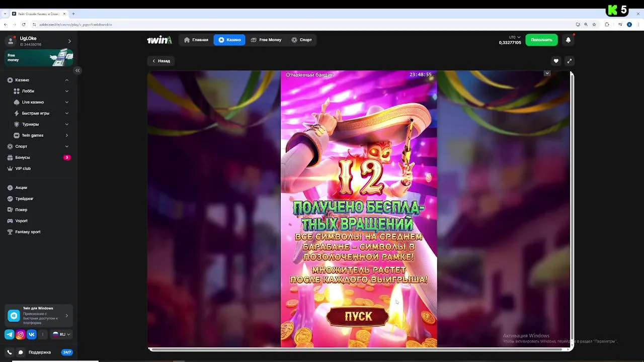
Task: Open RU language dropdown
Action: [x=61, y=334]
